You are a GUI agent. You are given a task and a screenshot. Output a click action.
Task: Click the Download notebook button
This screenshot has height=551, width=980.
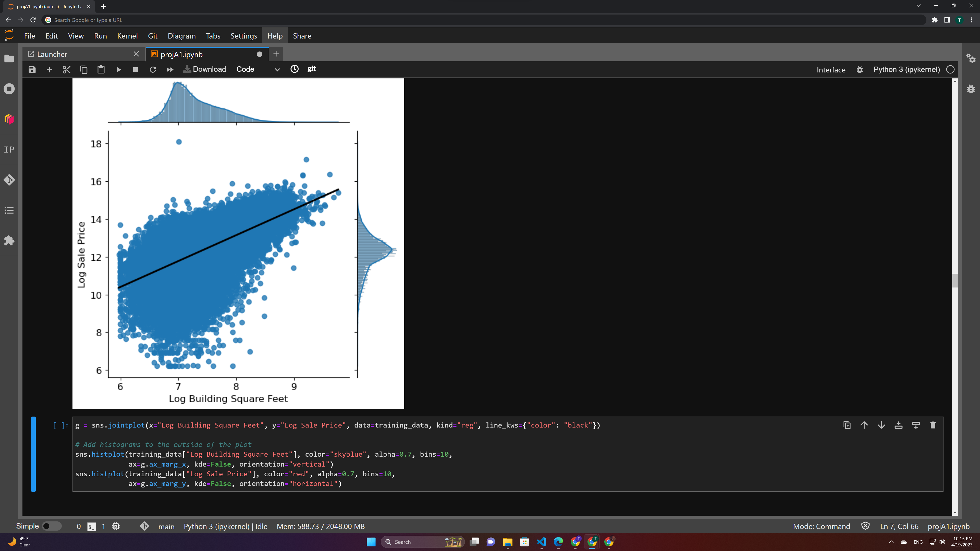[x=205, y=69]
